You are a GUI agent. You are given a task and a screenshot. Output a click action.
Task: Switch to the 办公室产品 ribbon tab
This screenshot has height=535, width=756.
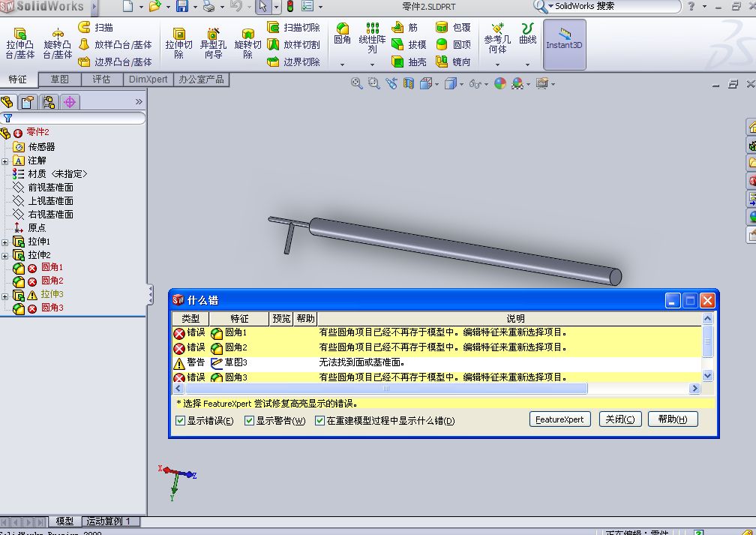click(x=202, y=79)
